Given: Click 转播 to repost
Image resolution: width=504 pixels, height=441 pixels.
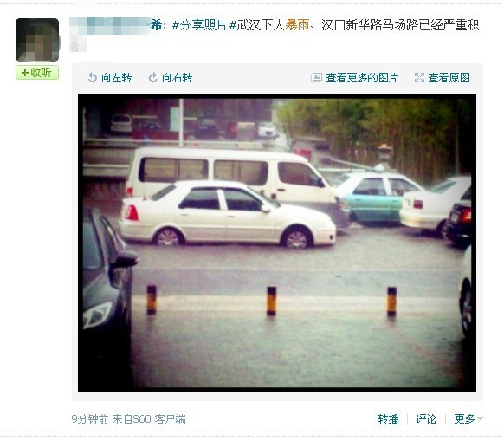Looking at the screenshot, I should (388, 419).
